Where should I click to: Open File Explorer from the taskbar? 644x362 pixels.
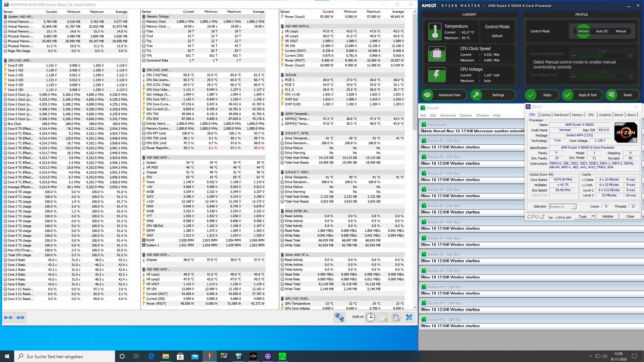[x=166, y=356]
